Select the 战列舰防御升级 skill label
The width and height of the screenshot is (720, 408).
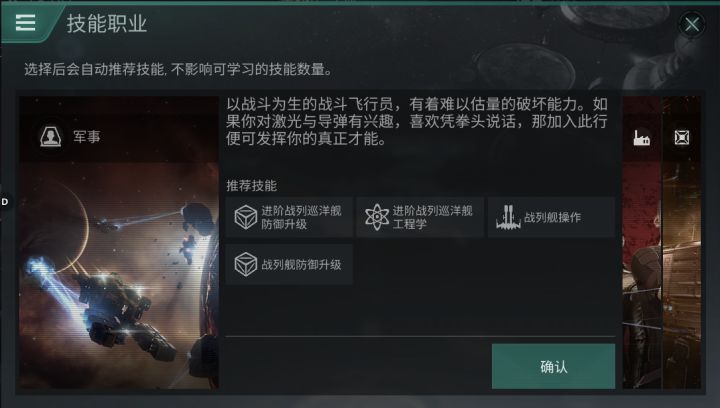[x=301, y=264]
